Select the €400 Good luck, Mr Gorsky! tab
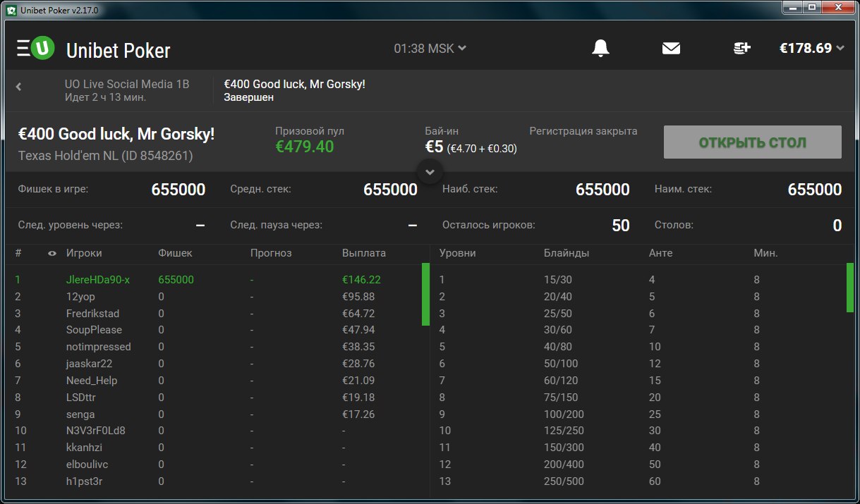This screenshot has width=860, height=504. (x=294, y=90)
